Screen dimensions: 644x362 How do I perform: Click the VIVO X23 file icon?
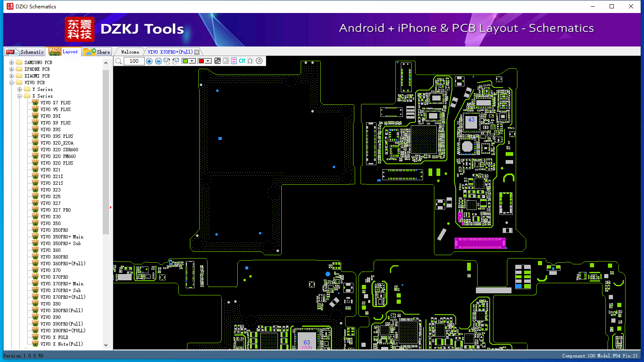(35, 190)
